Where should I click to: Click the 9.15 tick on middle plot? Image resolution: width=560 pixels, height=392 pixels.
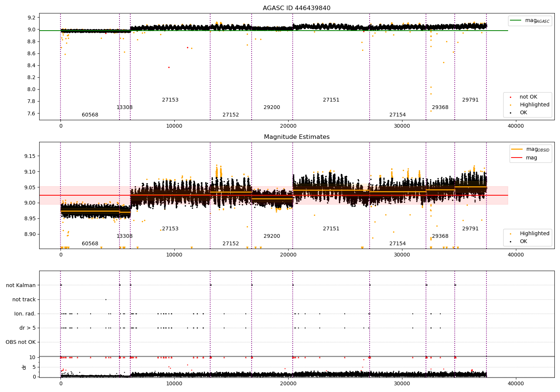pyautogui.click(x=30, y=156)
